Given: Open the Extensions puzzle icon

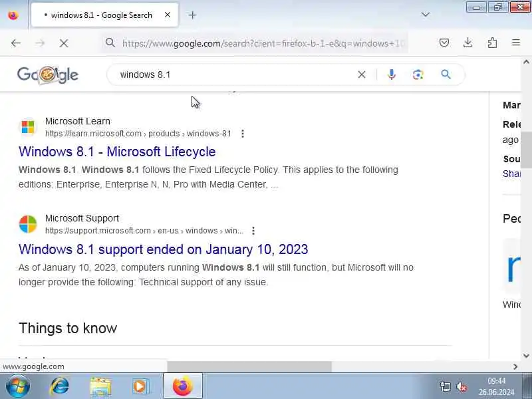Looking at the screenshot, I should click(492, 43).
